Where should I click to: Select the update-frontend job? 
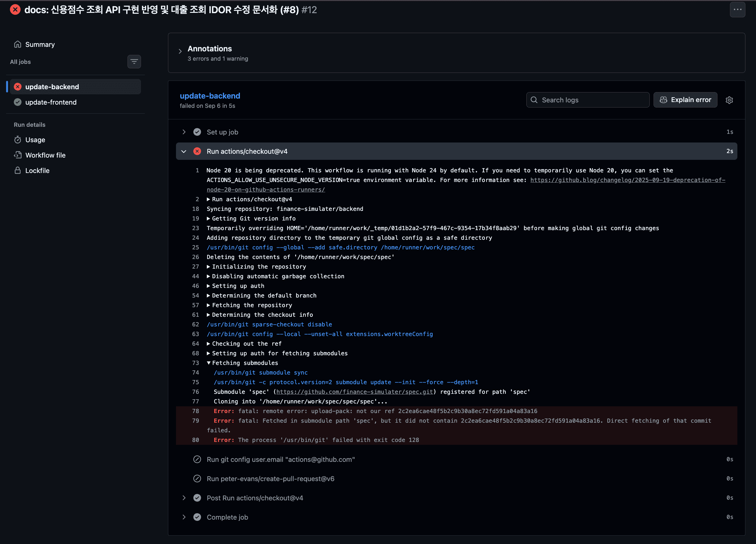(75, 102)
